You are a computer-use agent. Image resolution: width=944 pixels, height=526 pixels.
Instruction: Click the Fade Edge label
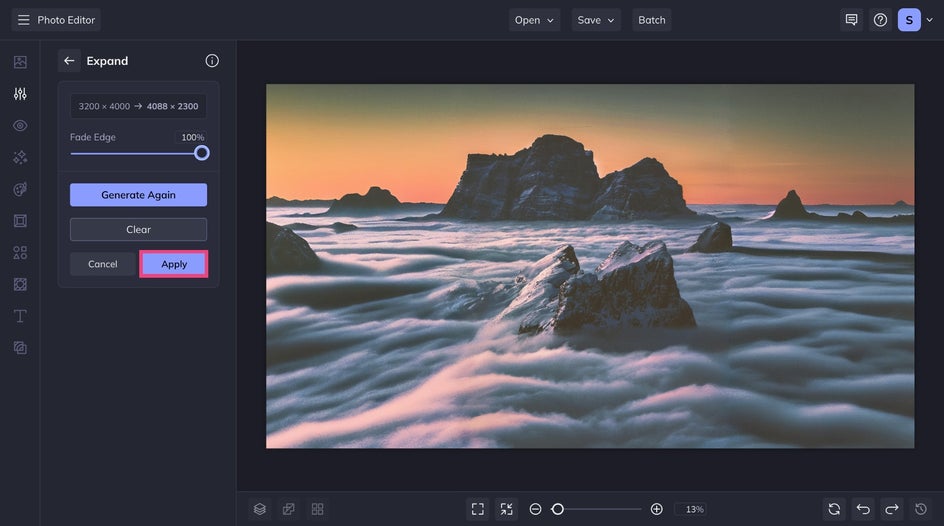93,137
